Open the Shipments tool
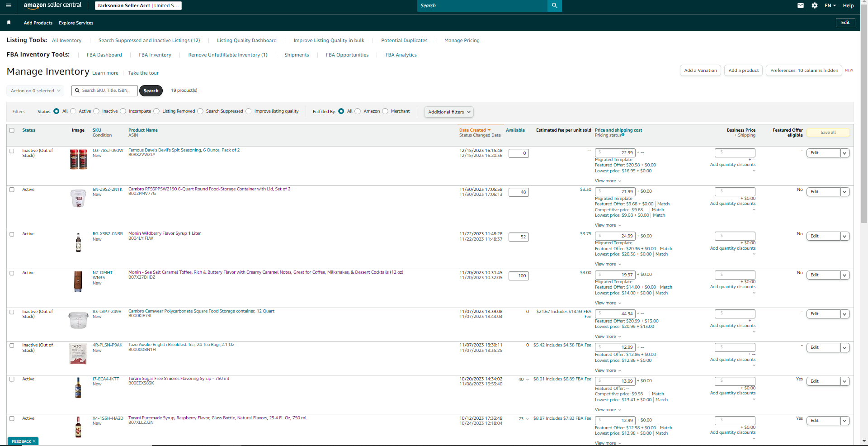This screenshot has height=446, width=868. [297, 55]
